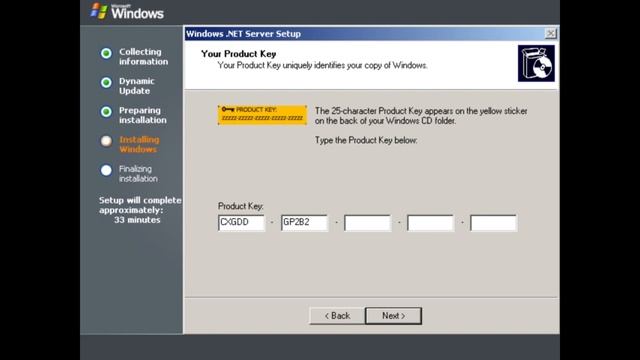
Task: Click the Next button
Action: tap(393, 316)
